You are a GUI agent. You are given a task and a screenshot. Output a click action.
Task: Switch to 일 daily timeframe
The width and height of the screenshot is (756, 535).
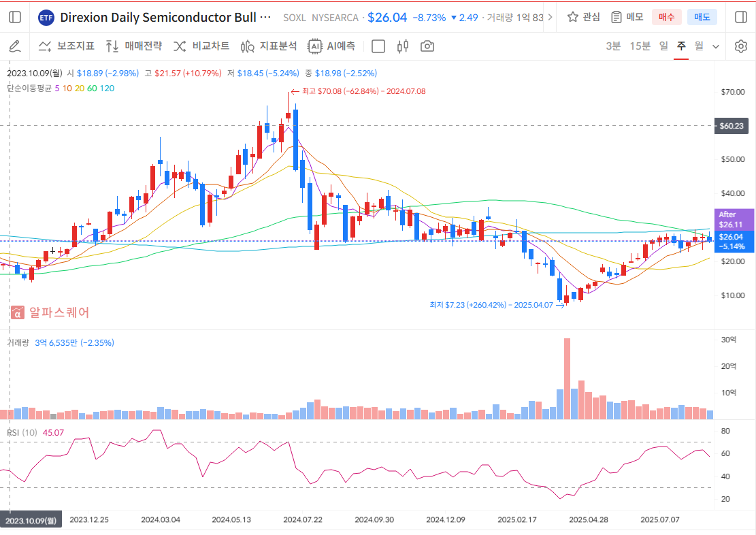tap(664, 46)
